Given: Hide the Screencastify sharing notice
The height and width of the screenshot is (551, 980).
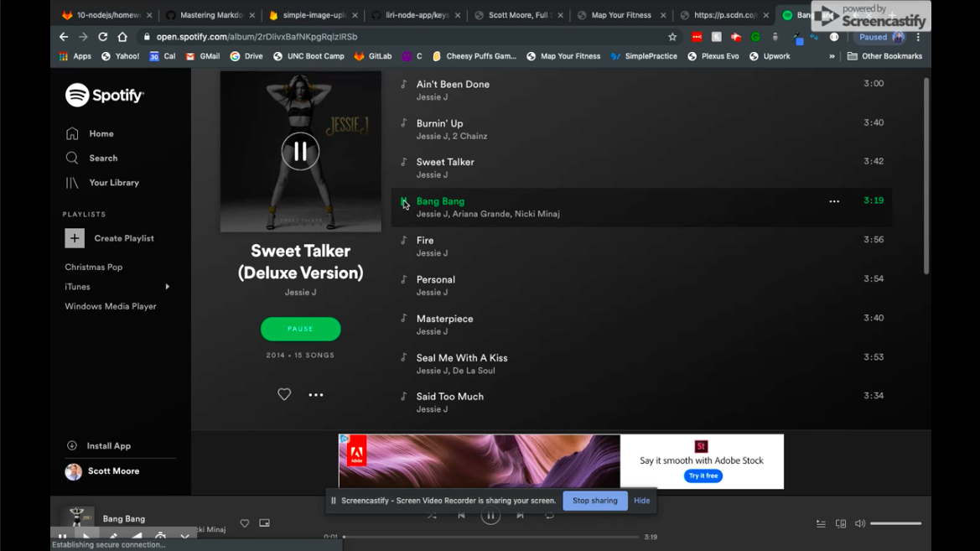Looking at the screenshot, I should [x=642, y=501].
